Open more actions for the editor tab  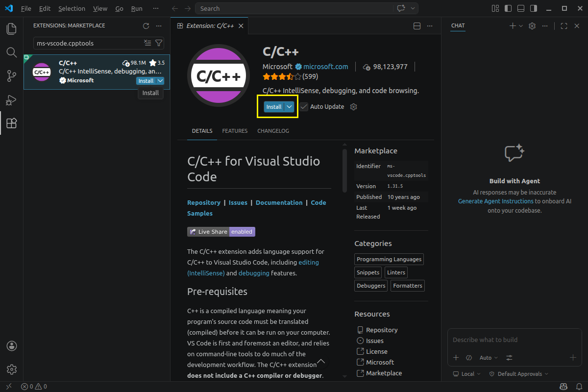coord(430,26)
